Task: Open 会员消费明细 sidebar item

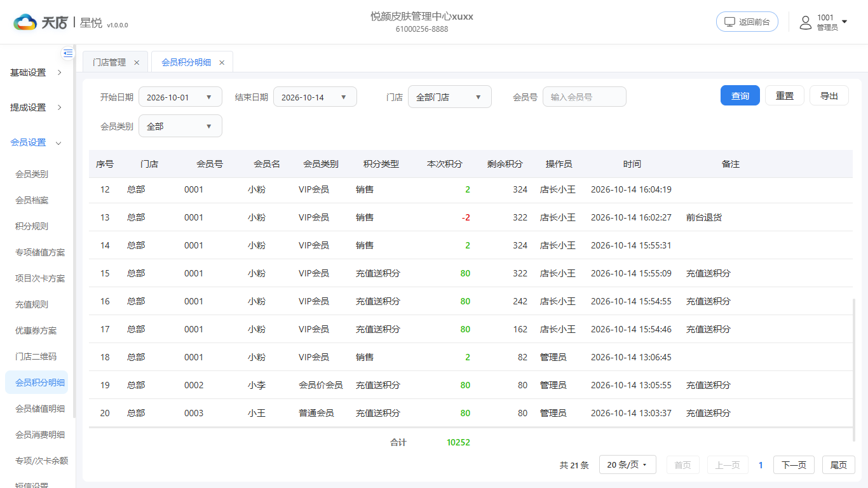Action: pos(40,435)
